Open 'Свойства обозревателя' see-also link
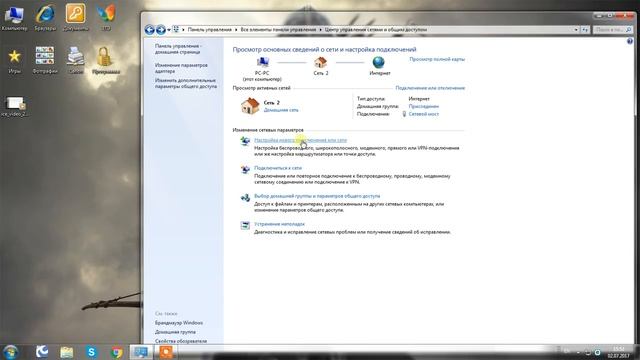This screenshot has width=640, height=360. click(181, 341)
